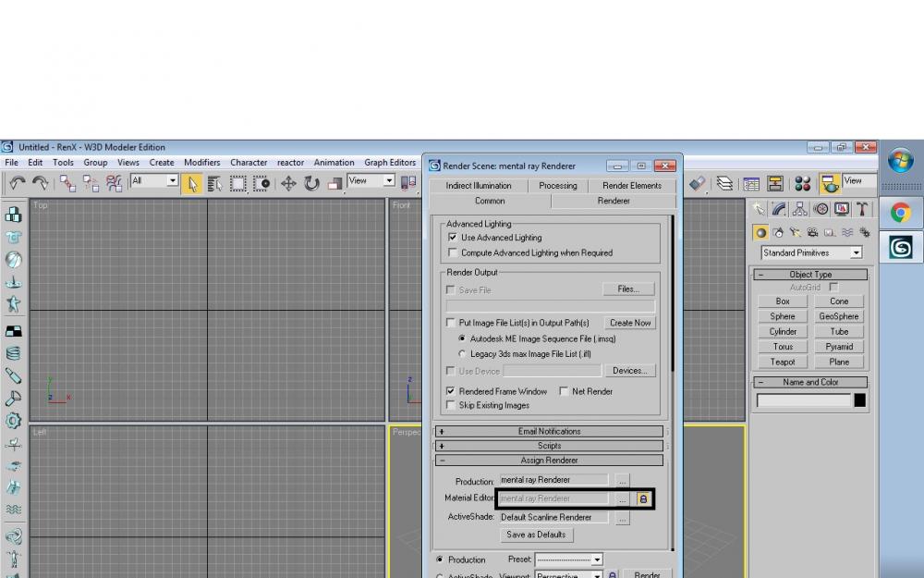Switch to Modify panel rainbow-arc tab
924x578 pixels.
[x=779, y=209]
